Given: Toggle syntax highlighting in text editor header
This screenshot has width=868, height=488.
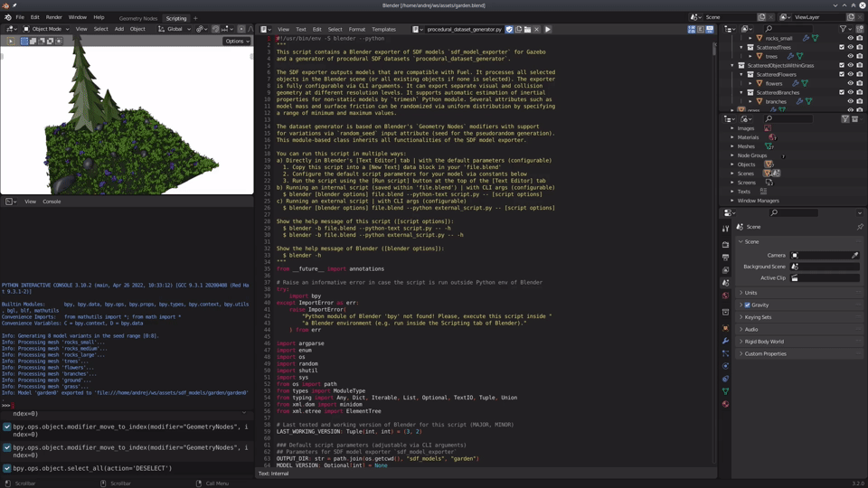Looking at the screenshot, I should (x=709, y=29).
